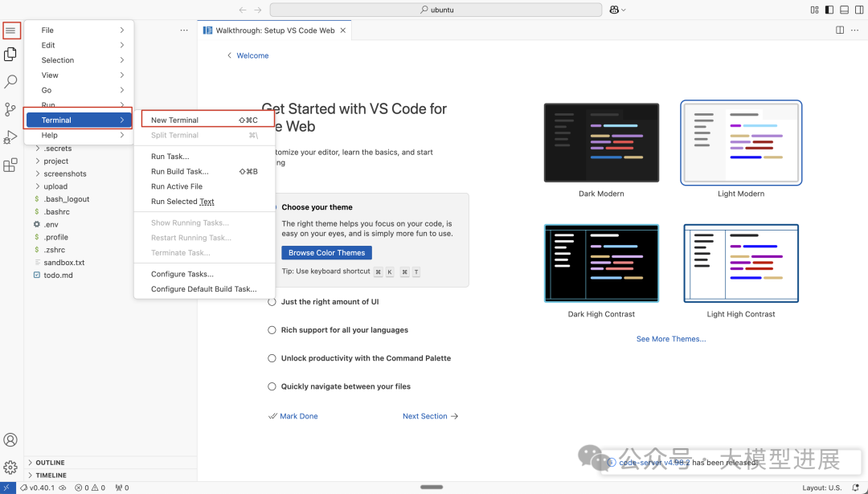This screenshot has width=868, height=494.
Task: Click the hamburger application menu icon
Action: pos(10,31)
